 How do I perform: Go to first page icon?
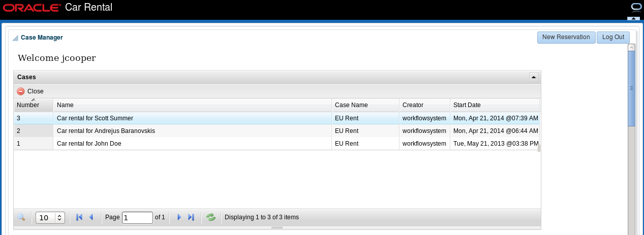pos(79,217)
